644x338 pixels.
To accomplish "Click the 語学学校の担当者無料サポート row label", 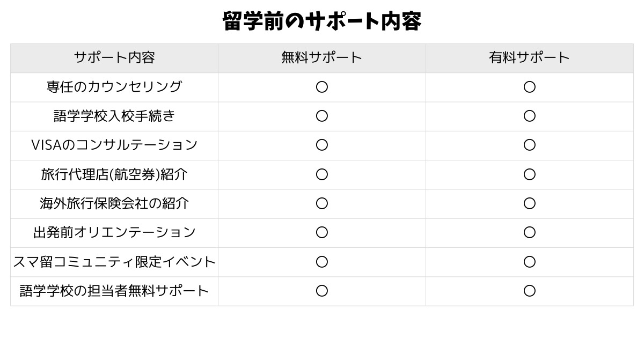I will (x=114, y=291).
